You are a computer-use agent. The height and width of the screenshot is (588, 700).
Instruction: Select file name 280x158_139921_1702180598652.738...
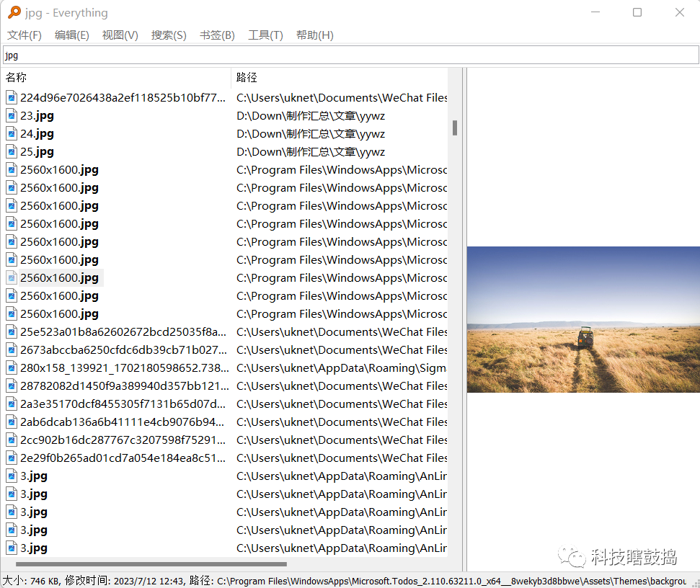click(124, 368)
